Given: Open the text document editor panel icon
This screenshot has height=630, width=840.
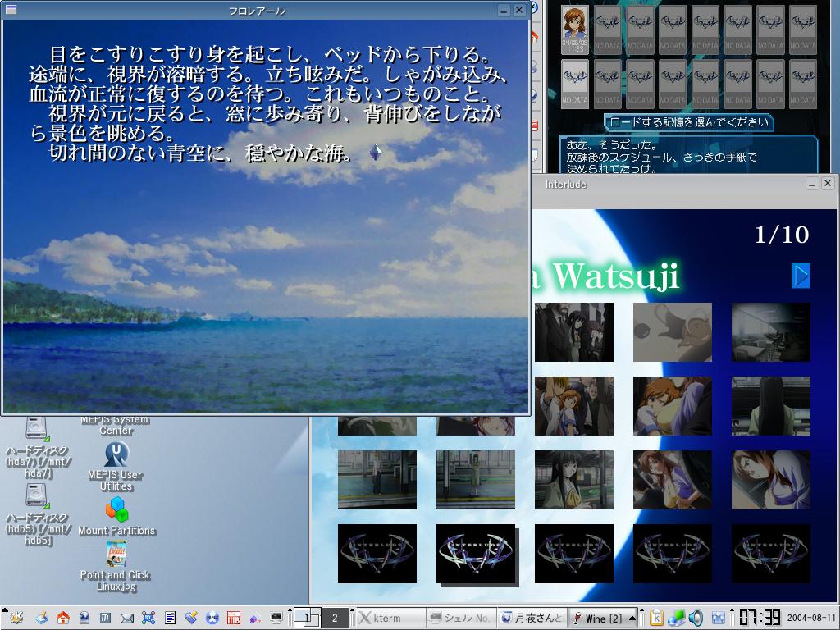Looking at the screenshot, I should pos(170,618).
